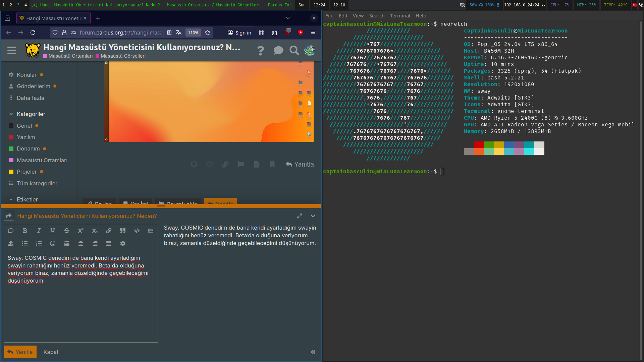Hide the preview pane with double chevron
The height and width of the screenshot is (362, 644).
point(313,352)
